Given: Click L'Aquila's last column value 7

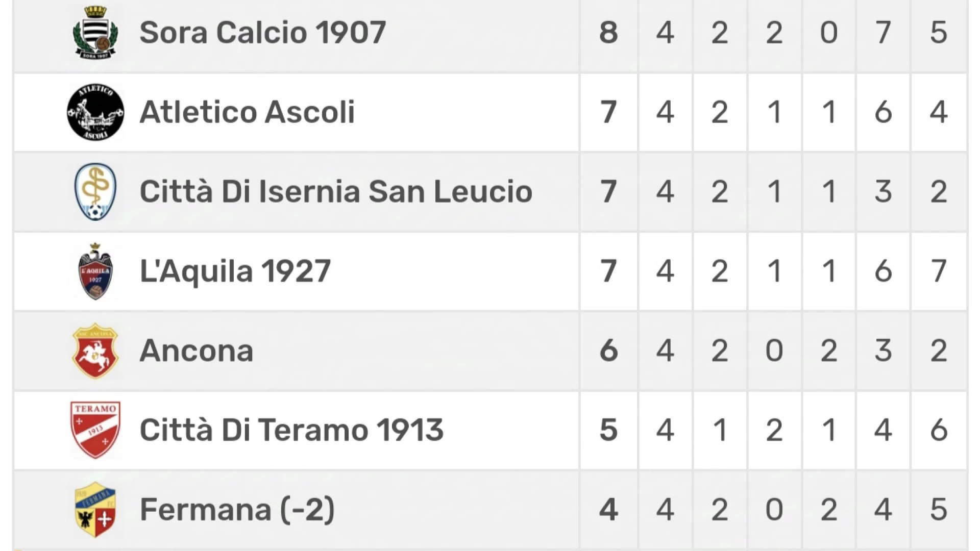Looking at the screenshot, I should [x=939, y=271].
